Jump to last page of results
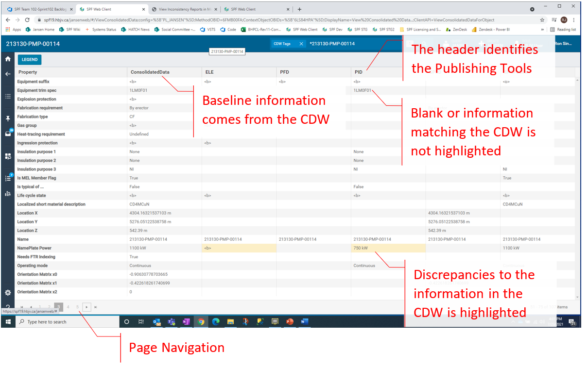This screenshot has height=368, width=588. [x=96, y=307]
